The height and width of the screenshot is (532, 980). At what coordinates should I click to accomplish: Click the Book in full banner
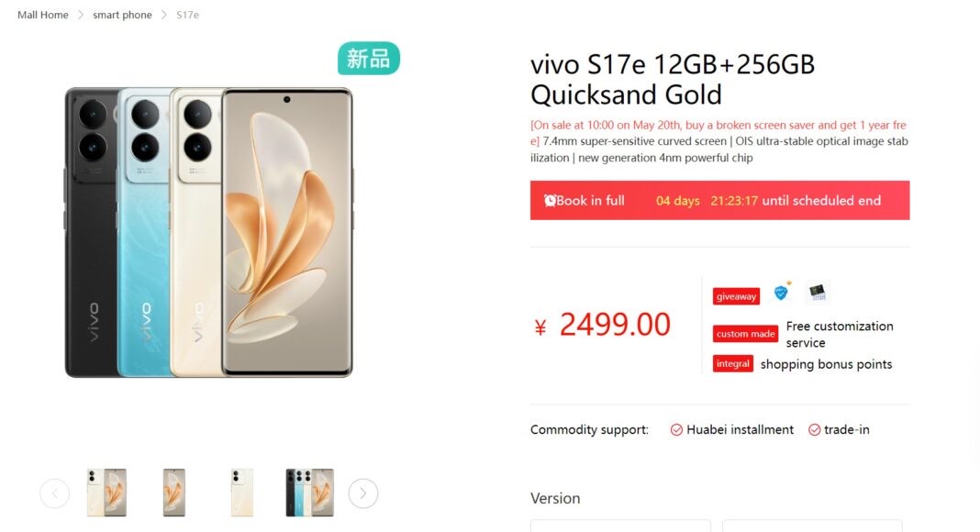click(720, 201)
